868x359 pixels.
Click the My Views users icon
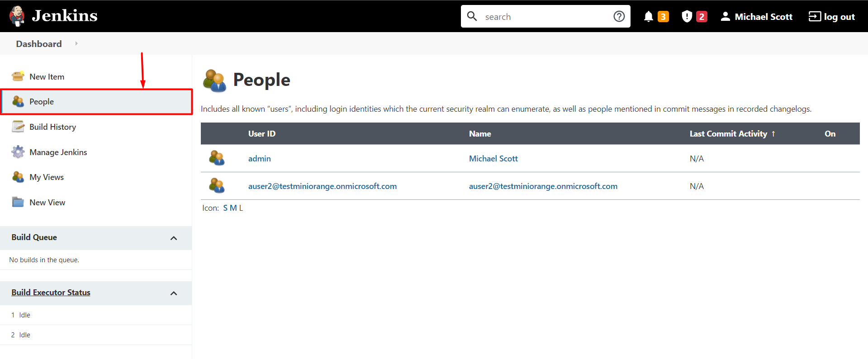pos(18,177)
